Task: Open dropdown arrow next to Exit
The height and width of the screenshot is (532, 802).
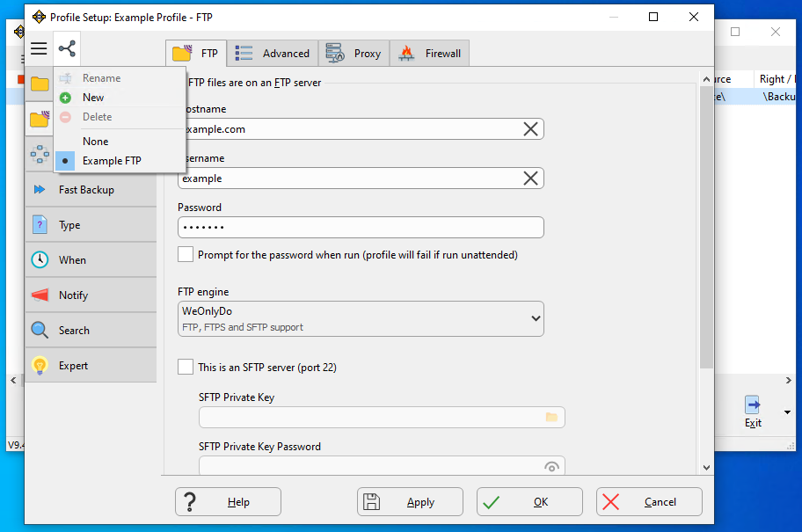Action: pyautogui.click(x=786, y=412)
